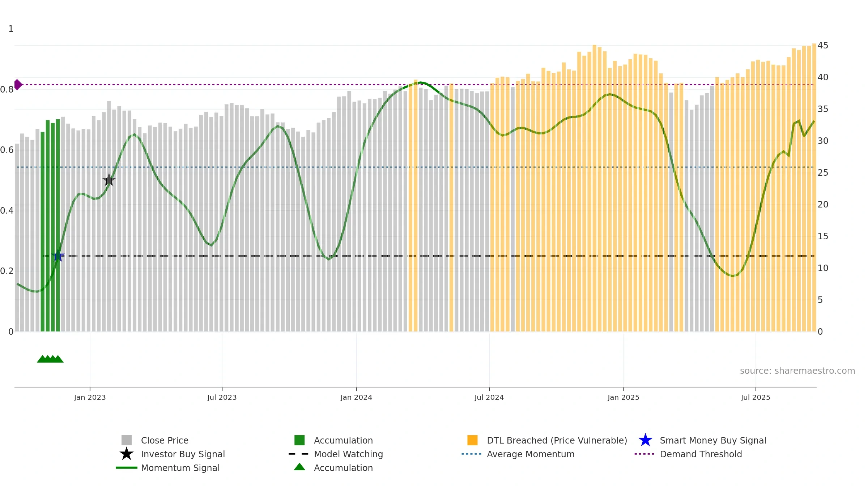868x488 pixels.
Task: Click the green Accumulation triangle legend icon
Action: (x=299, y=467)
